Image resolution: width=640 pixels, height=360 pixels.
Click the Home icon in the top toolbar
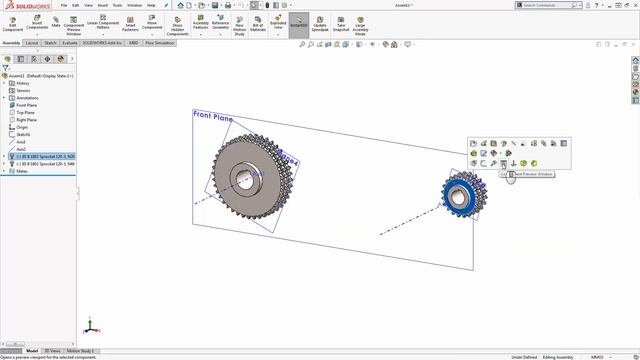[180, 5]
